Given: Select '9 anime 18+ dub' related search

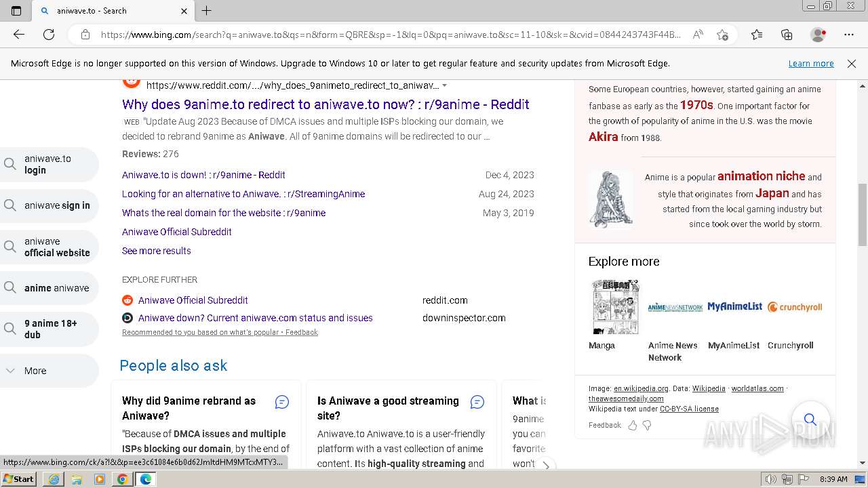Looking at the screenshot, I should (50, 329).
